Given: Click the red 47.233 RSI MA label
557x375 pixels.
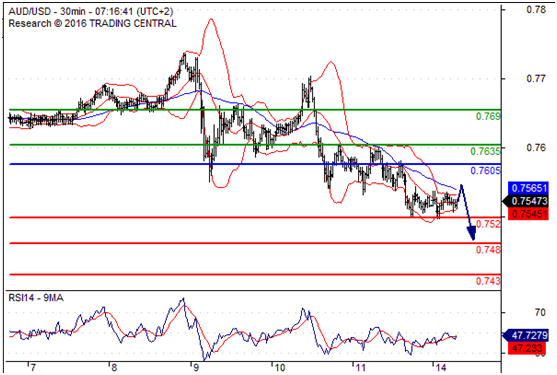Looking at the screenshot, I should click(x=529, y=348).
